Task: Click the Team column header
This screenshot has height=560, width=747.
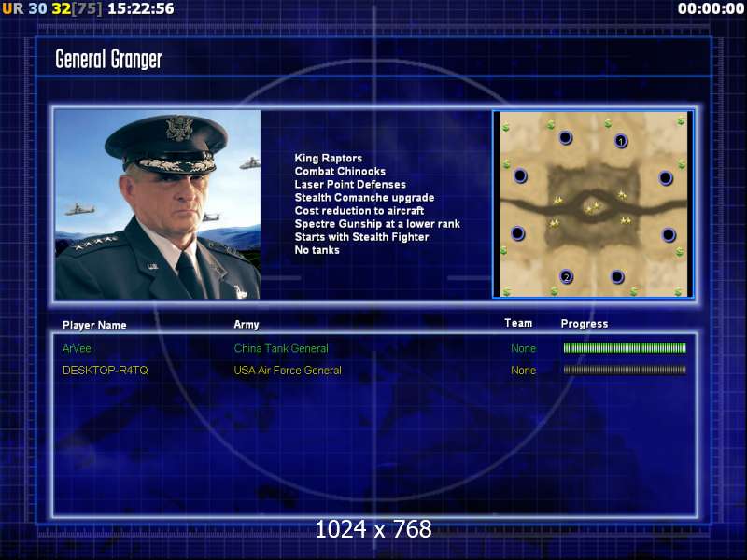Action: click(518, 323)
